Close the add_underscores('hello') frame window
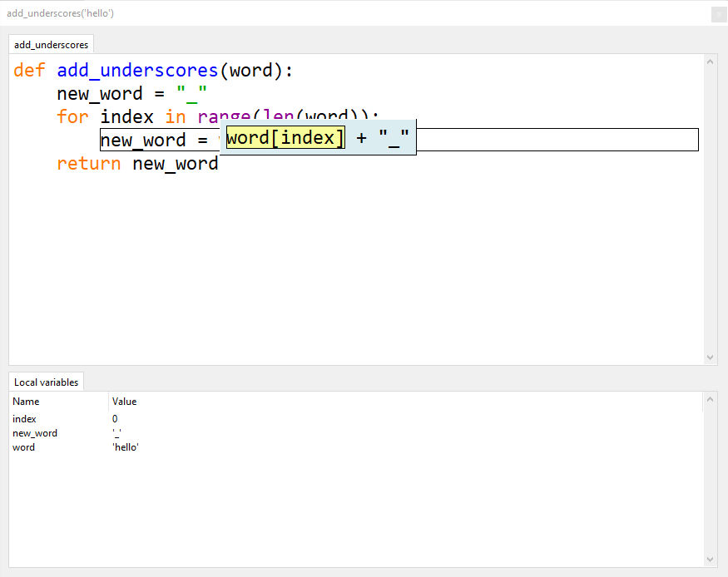728x577 pixels. pos(719,14)
